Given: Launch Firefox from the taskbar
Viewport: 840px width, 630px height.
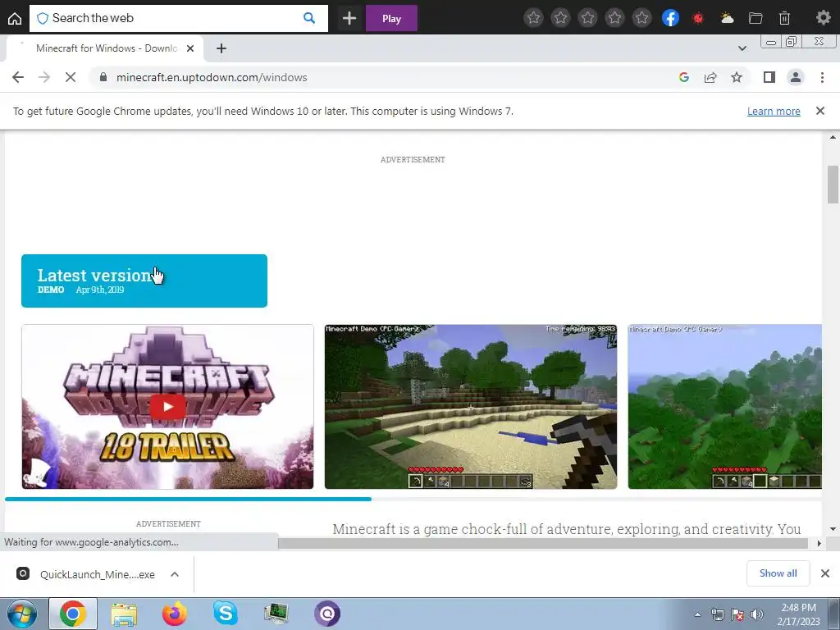Looking at the screenshot, I should tap(175, 614).
